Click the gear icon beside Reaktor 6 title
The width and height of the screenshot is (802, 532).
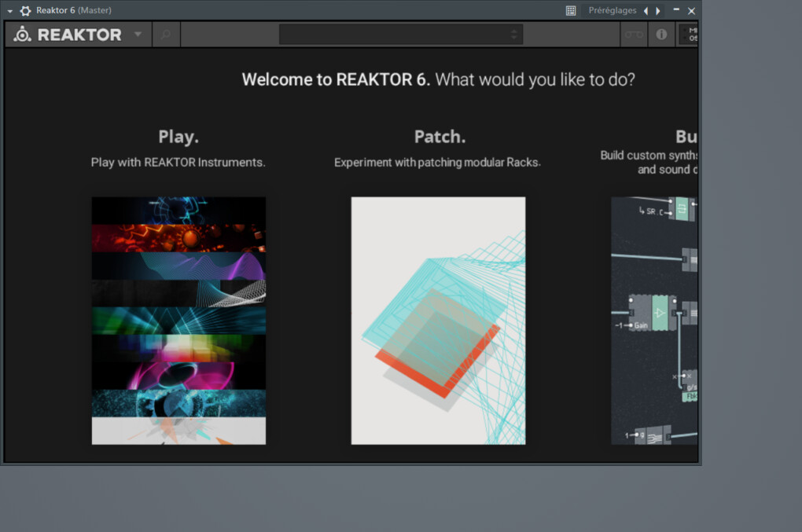[25, 11]
